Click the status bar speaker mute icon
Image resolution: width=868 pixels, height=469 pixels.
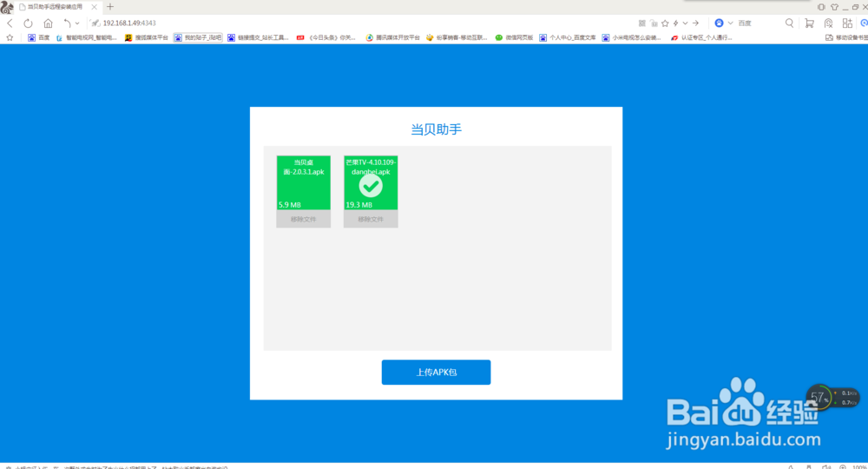(x=826, y=466)
